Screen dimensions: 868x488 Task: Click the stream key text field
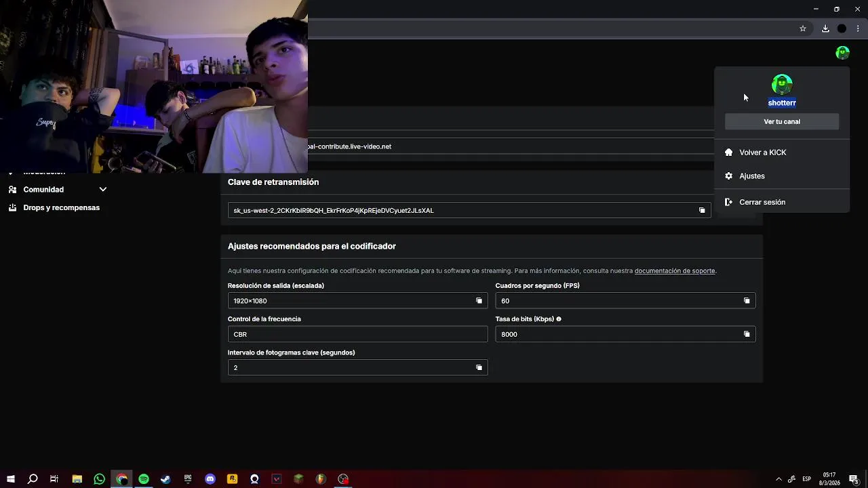tap(469, 210)
